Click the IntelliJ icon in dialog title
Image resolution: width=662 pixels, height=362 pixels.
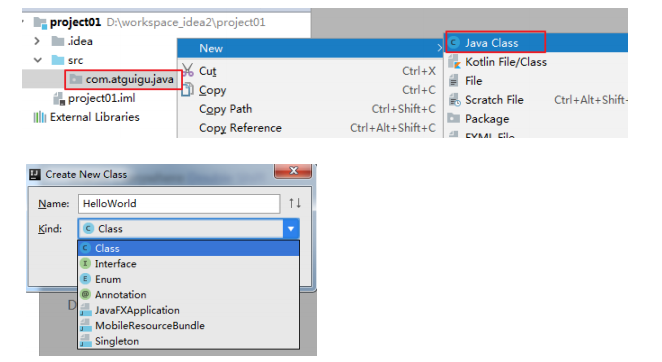click(35, 174)
